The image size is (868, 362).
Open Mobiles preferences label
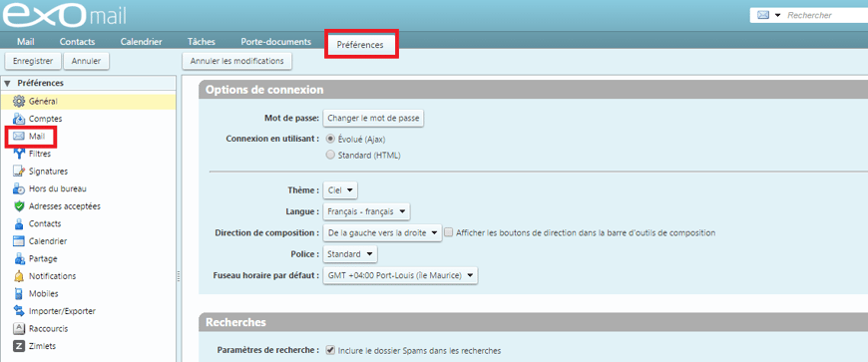point(43,293)
